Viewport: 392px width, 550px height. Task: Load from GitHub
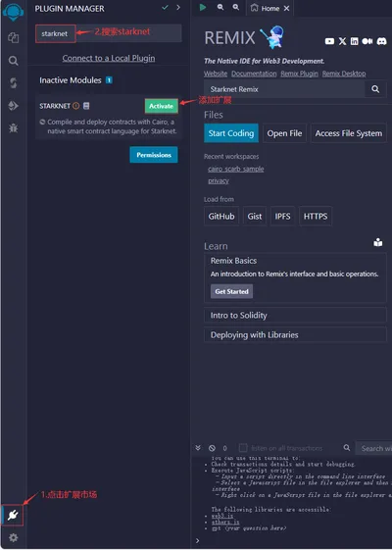coord(221,216)
